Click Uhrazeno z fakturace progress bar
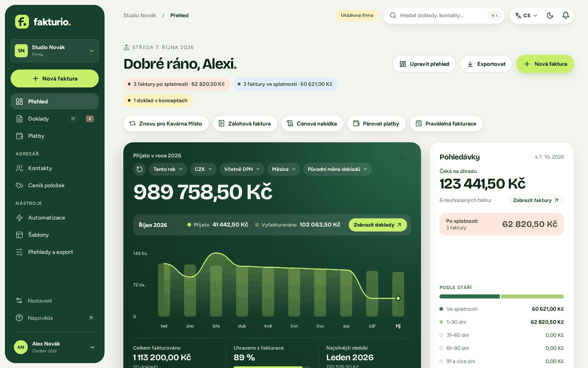The image size is (588, 368). [x=272, y=367]
